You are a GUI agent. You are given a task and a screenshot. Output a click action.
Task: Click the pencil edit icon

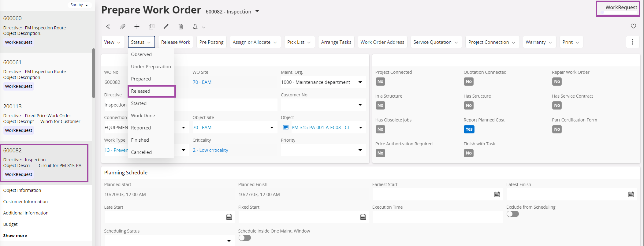pyautogui.click(x=166, y=27)
